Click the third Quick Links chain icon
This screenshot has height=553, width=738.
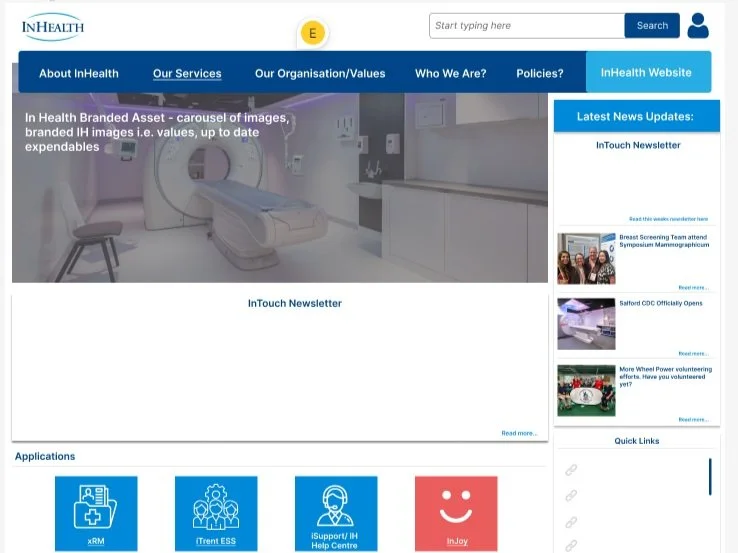(571, 522)
